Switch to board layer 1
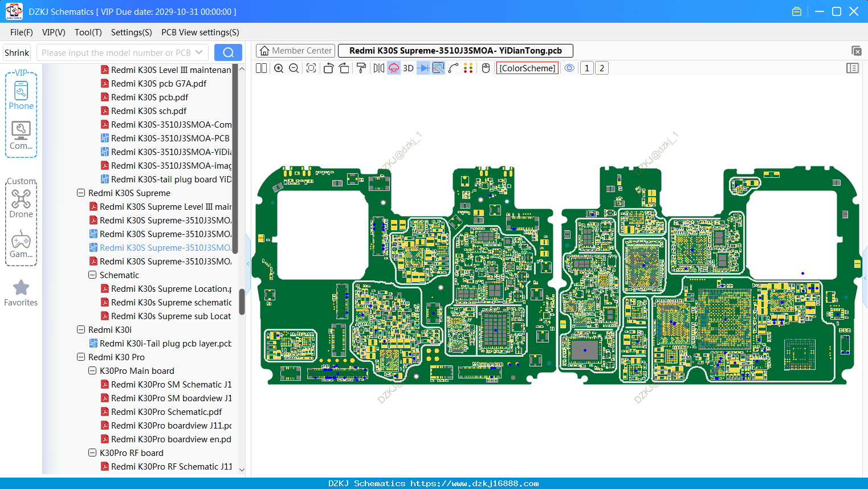The height and width of the screenshot is (489, 868). click(587, 68)
